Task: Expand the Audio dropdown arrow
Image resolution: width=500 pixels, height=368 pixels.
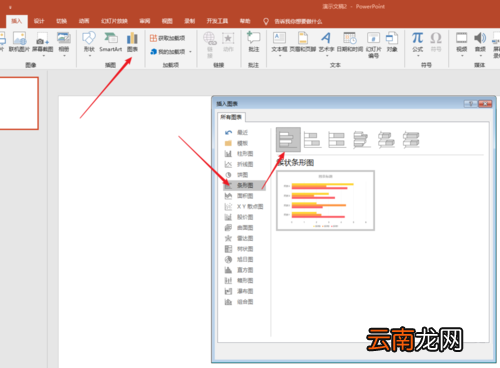Action: click(480, 56)
